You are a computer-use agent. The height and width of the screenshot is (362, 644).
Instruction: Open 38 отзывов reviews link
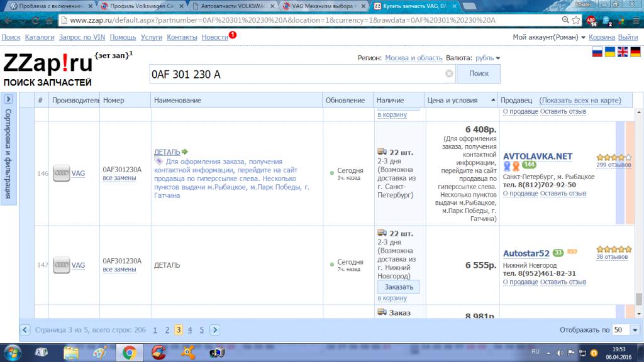612,256
